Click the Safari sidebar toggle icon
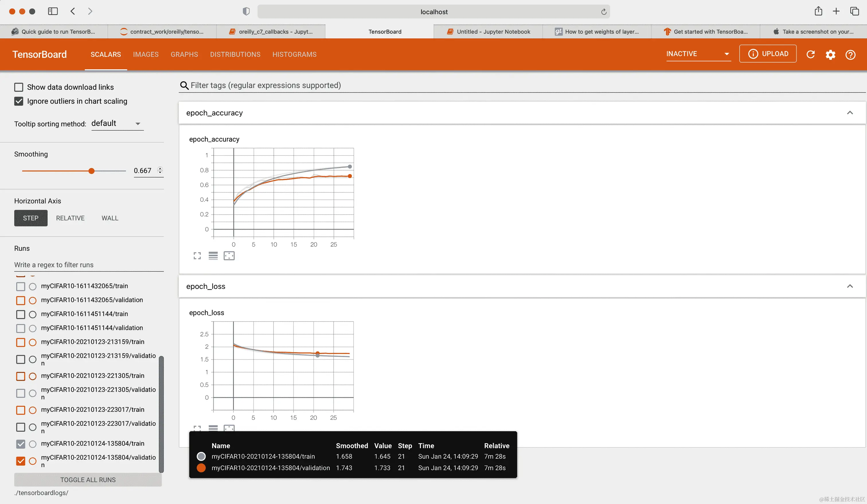Screen dimensions: 867x504 53,11
